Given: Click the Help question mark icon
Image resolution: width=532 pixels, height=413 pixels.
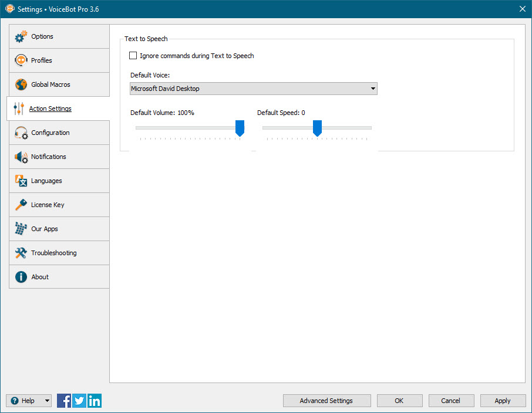Looking at the screenshot, I should click(15, 401).
